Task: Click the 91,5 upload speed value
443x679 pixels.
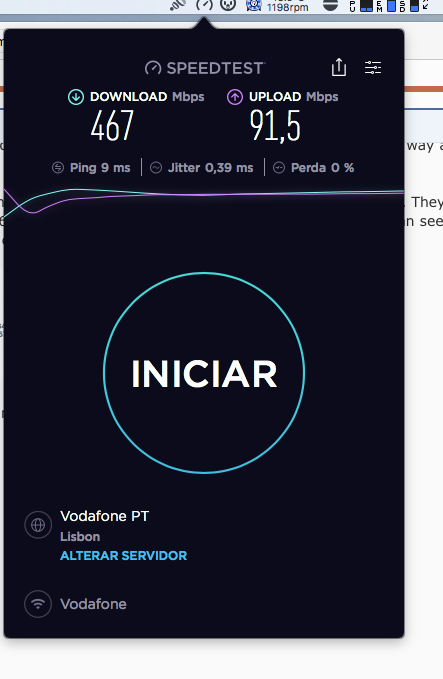Action: [275, 126]
